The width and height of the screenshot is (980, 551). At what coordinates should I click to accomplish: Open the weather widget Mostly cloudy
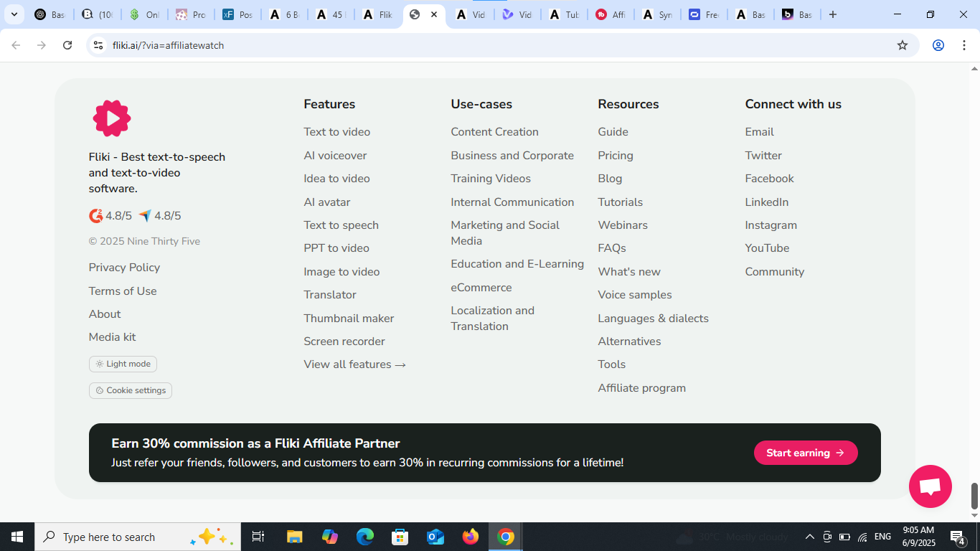tap(732, 537)
